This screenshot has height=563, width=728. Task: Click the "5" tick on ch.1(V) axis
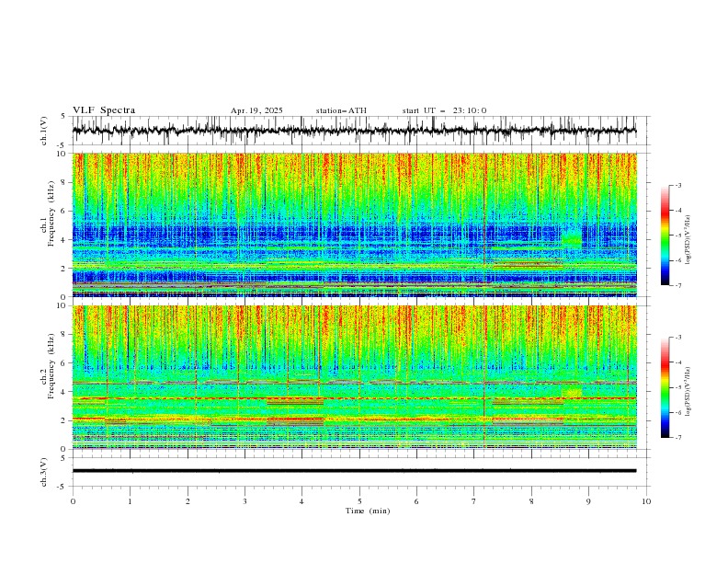[65, 116]
